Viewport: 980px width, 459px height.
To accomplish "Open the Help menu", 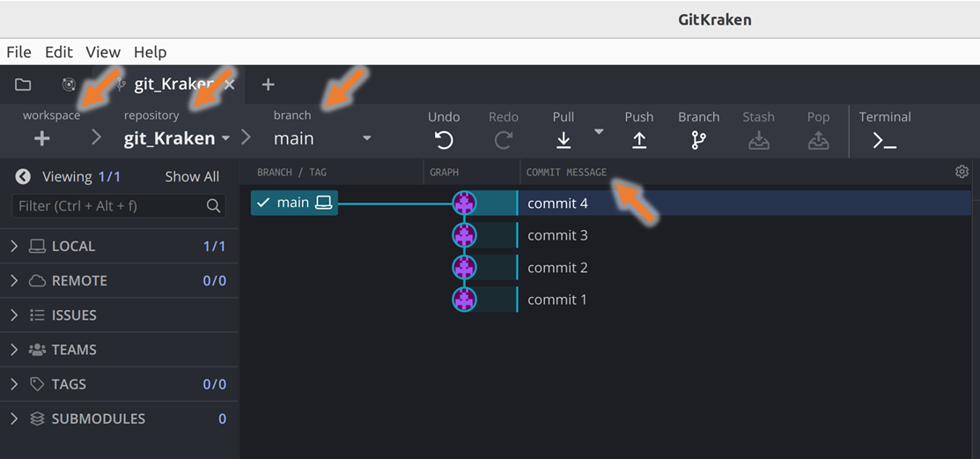I will click(x=150, y=52).
